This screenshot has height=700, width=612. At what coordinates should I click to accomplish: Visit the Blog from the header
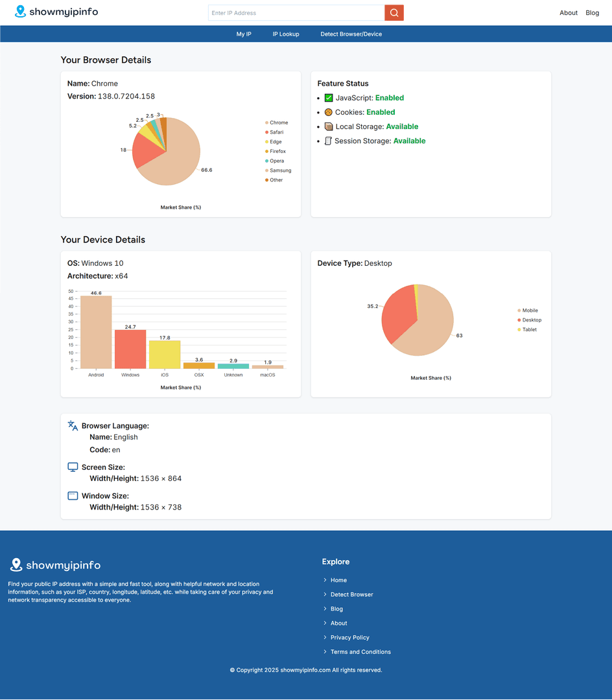click(x=592, y=12)
